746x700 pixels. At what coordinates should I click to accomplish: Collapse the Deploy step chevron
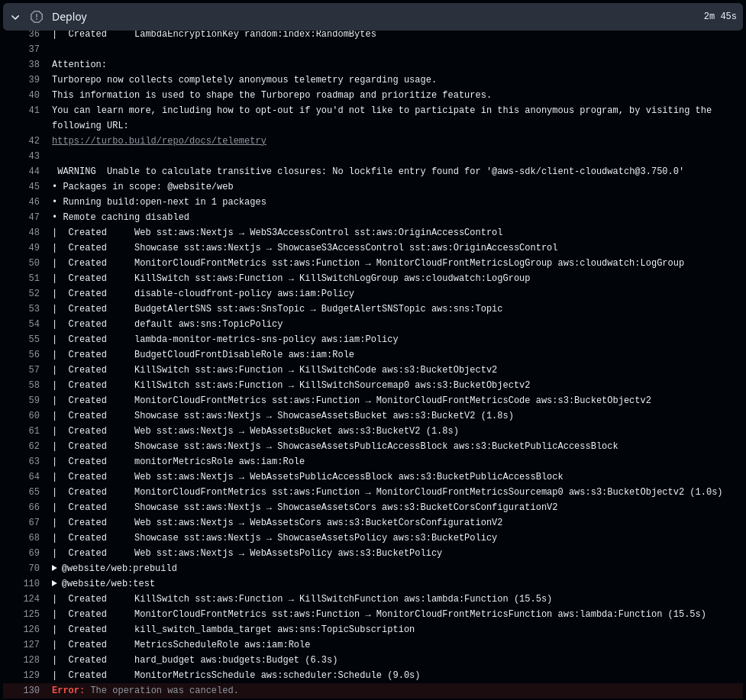[15, 17]
